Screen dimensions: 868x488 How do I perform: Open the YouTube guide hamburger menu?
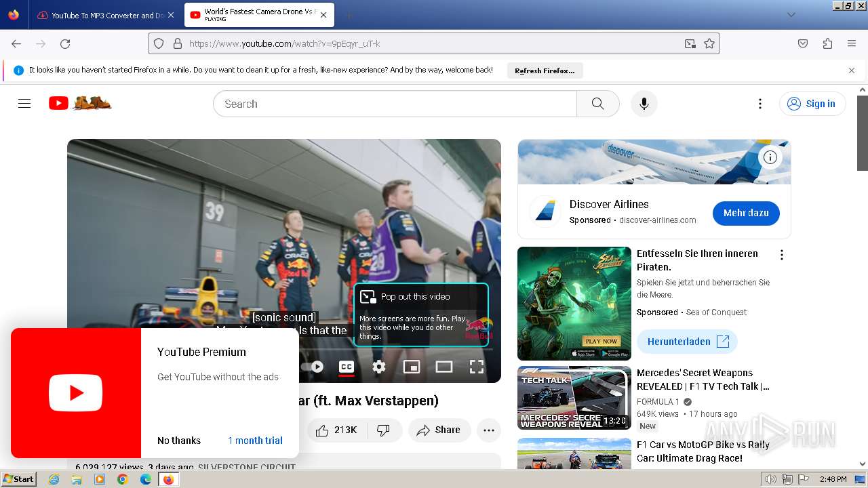[24, 104]
